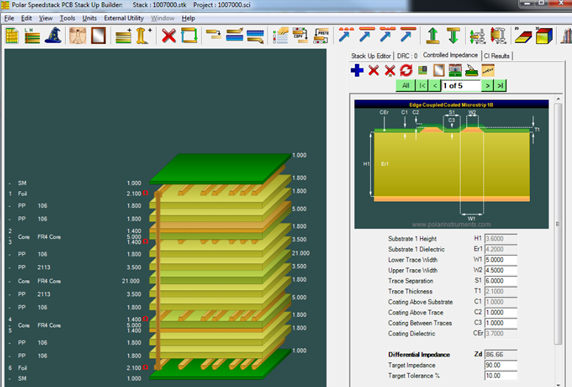Click the green down-arrow move layer icon

point(453,36)
